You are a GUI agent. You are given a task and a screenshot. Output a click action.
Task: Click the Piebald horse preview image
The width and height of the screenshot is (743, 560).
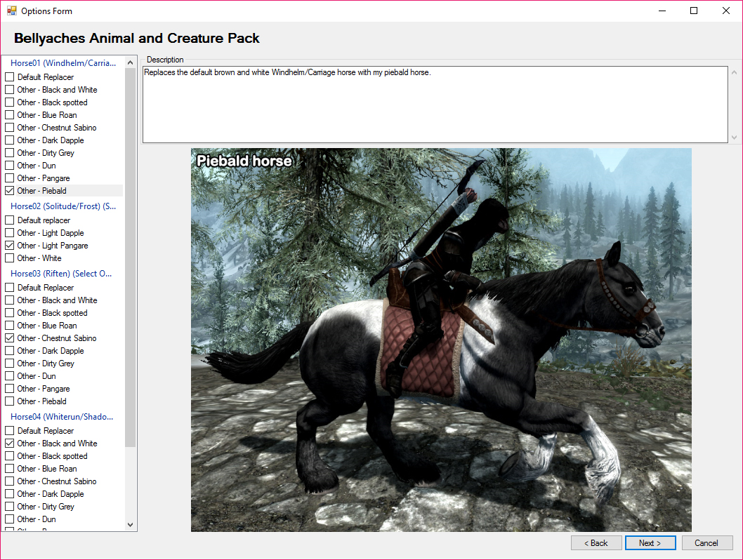point(441,340)
